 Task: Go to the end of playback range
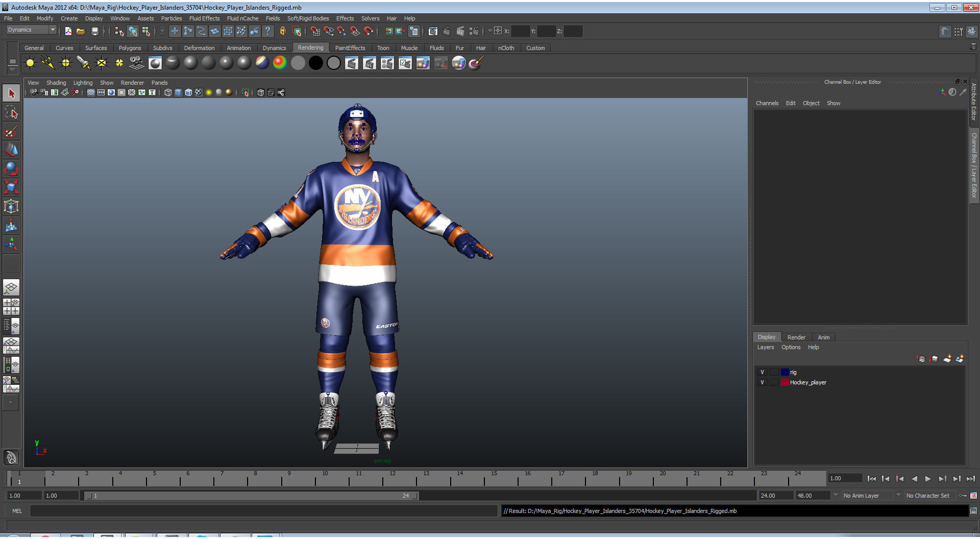(971, 479)
